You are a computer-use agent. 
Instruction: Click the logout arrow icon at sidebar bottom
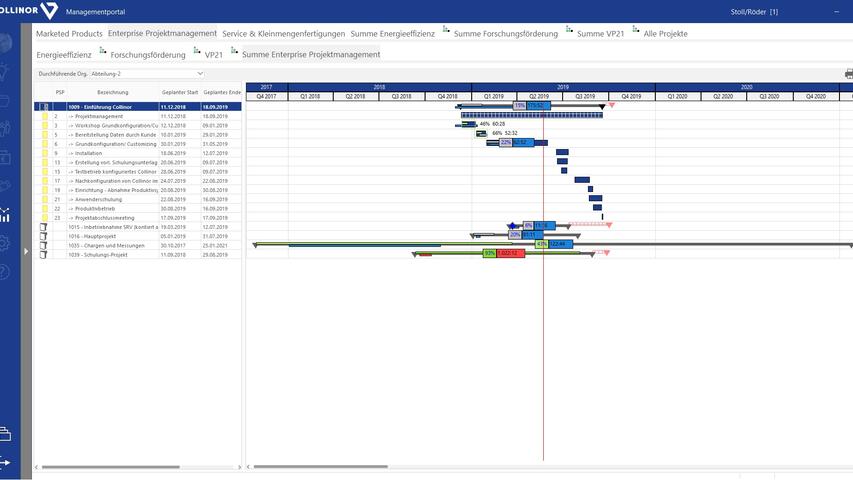tap(5, 462)
